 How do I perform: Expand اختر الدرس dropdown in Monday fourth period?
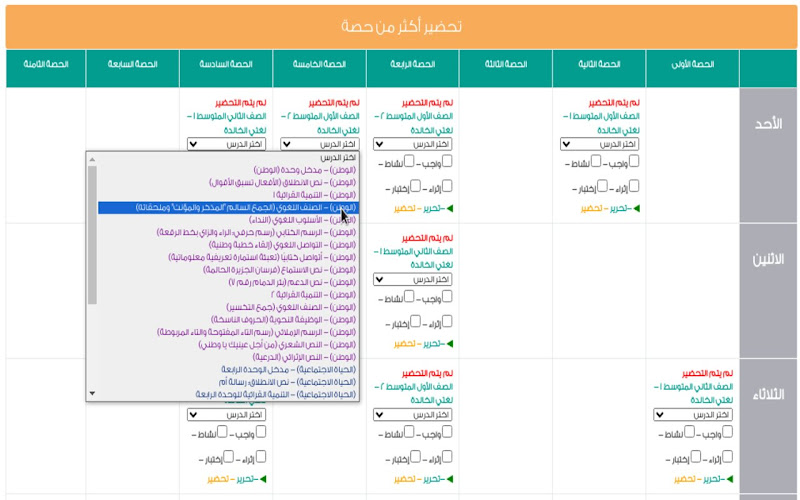[413, 280]
